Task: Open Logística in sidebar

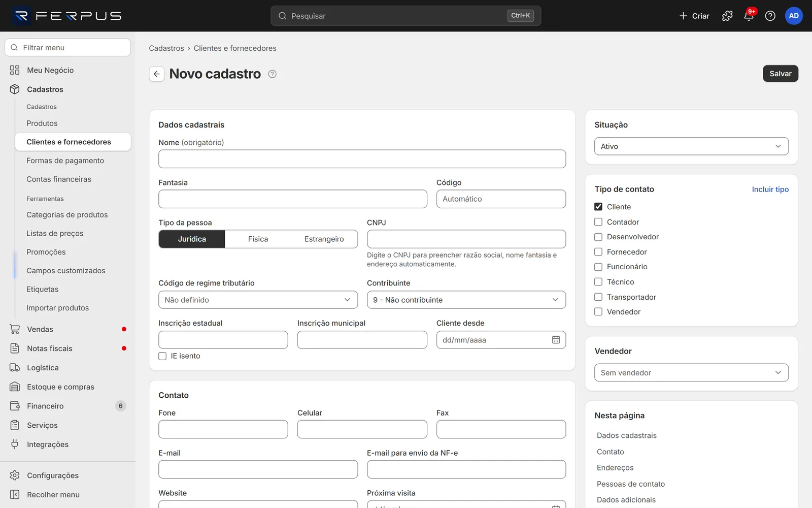Action: pos(68,368)
